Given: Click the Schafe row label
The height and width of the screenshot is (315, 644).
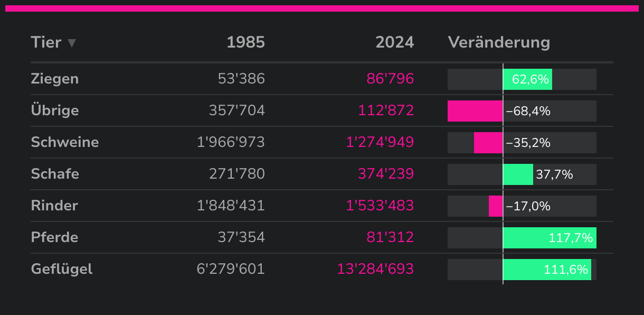Looking at the screenshot, I should pos(55,174).
